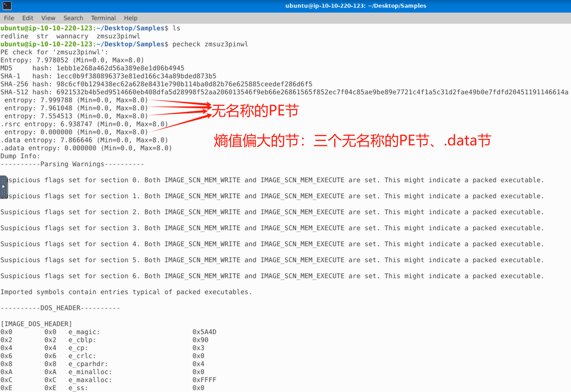571x392 pixels.
Task: Click the 'Entropy: 7.978052' line
Action: 72,60
